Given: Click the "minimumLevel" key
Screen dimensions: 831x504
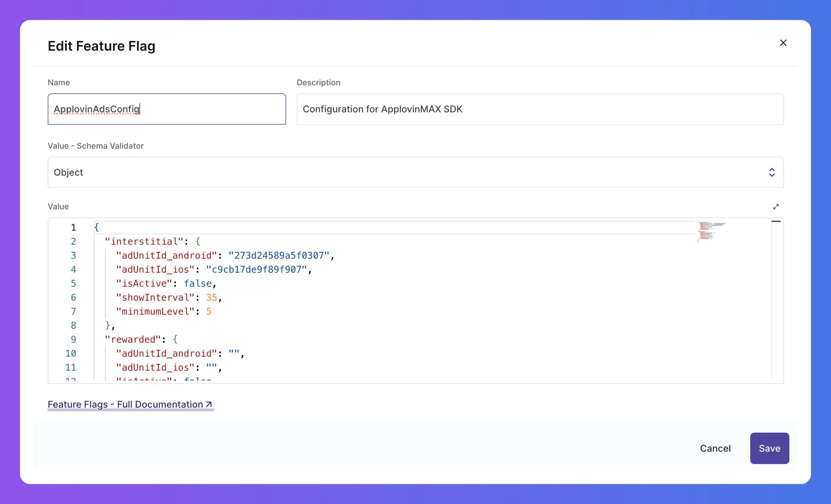Looking at the screenshot, I should tap(155, 312).
